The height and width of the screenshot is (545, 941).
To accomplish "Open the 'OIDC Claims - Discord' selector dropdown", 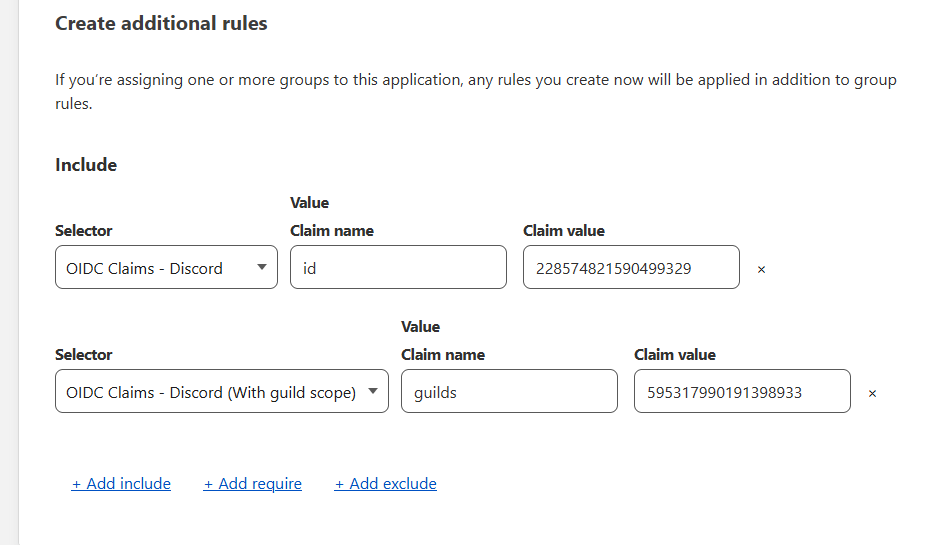I will pos(166,268).
